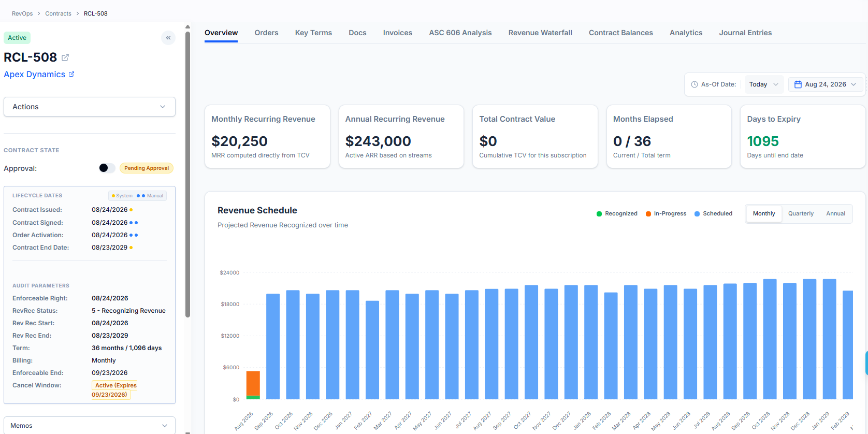Click the As-Of Date clock icon
This screenshot has width=868, height=434.
click(x=695, y=84)
